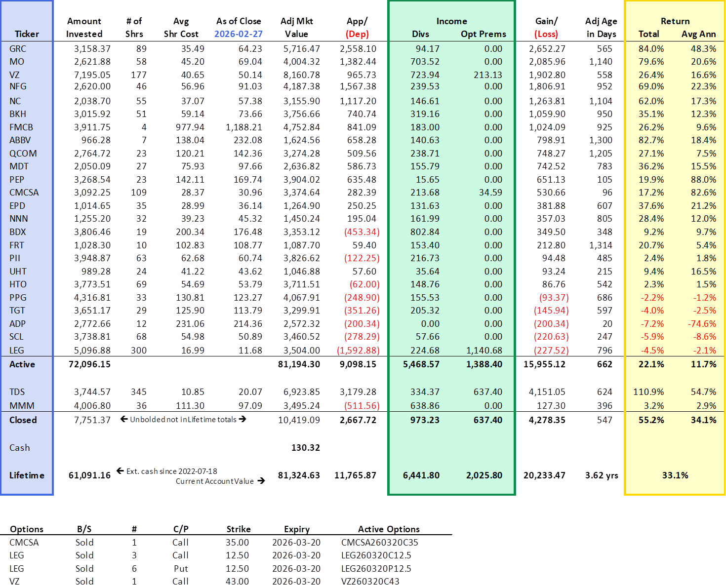Select the LEG260320P12.5 put option symbol
726x588 pixels.
coord(376,569)
